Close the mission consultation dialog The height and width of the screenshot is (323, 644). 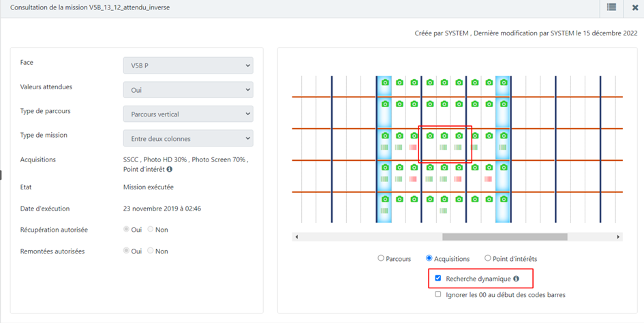pyautogui.click(x=635, y=7)
